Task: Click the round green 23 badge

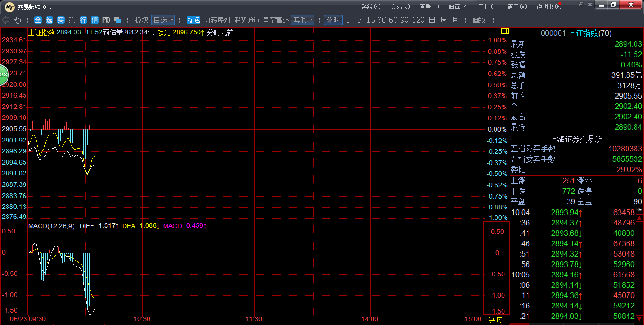Action: click(x=3, y=75)
